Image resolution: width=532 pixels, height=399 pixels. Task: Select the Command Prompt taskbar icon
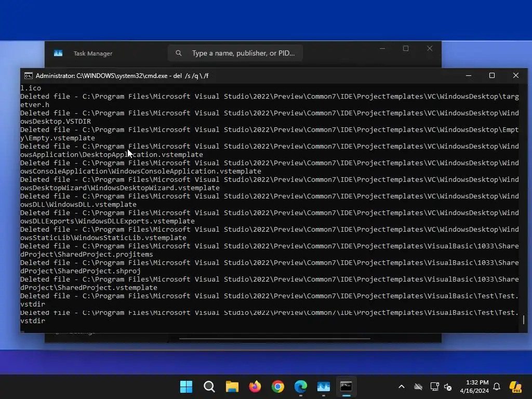(346, 387)
